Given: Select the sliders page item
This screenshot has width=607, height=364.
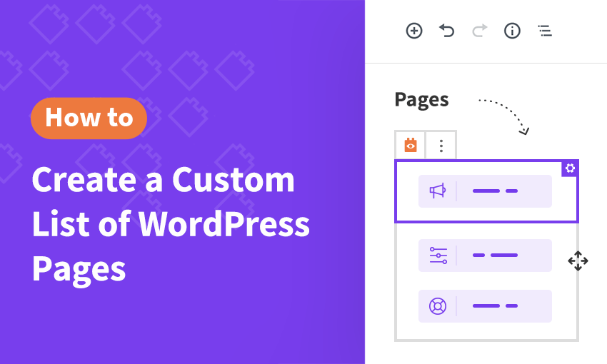Looking at the screenshot, I should click(x=485, y=256).
